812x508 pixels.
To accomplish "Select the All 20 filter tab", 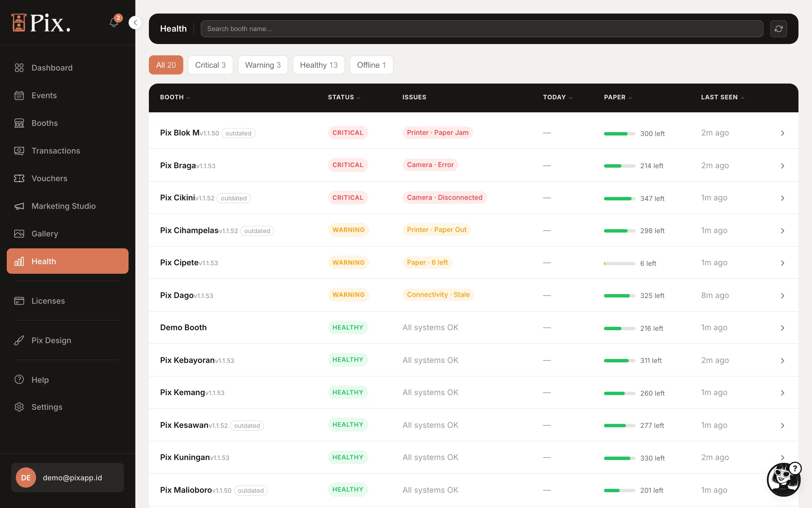I will 166,65.
